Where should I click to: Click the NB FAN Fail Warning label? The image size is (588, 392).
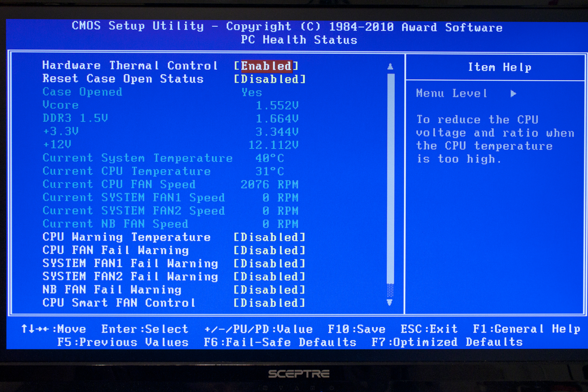point(112,290)
